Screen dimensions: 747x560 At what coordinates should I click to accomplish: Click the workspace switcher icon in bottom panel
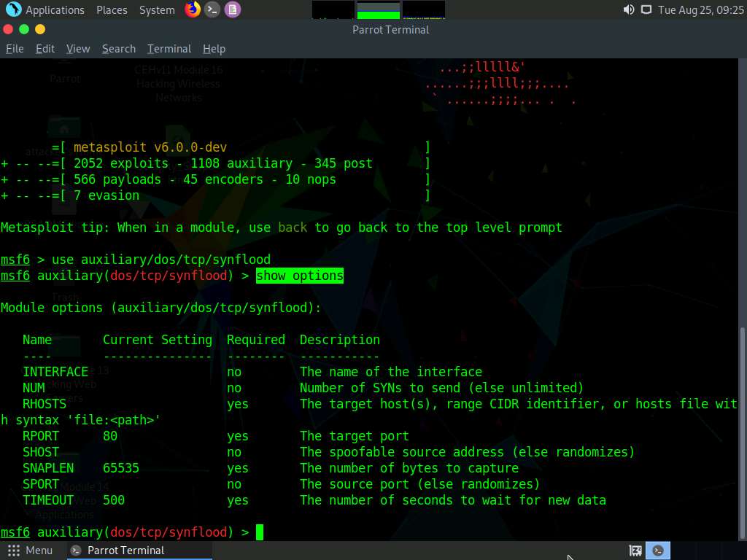(x=635, y=551)
